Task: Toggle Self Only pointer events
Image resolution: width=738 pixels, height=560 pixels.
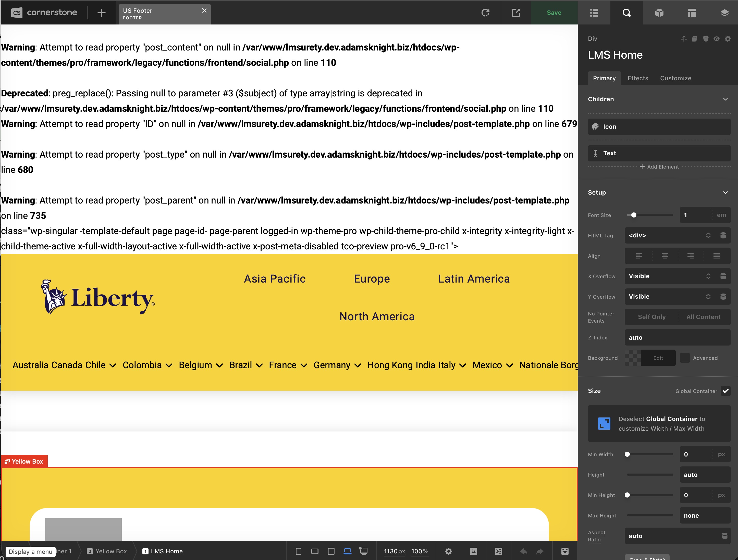Action: point(651,317)
